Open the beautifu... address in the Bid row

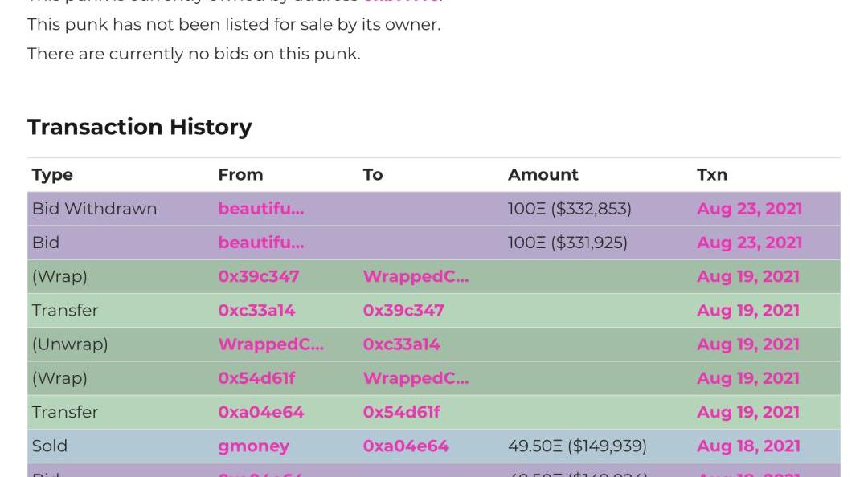[x=261, y=243]
